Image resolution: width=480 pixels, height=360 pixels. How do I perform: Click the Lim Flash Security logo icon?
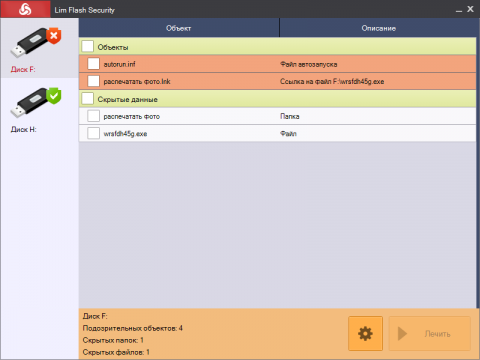point(25,9)
